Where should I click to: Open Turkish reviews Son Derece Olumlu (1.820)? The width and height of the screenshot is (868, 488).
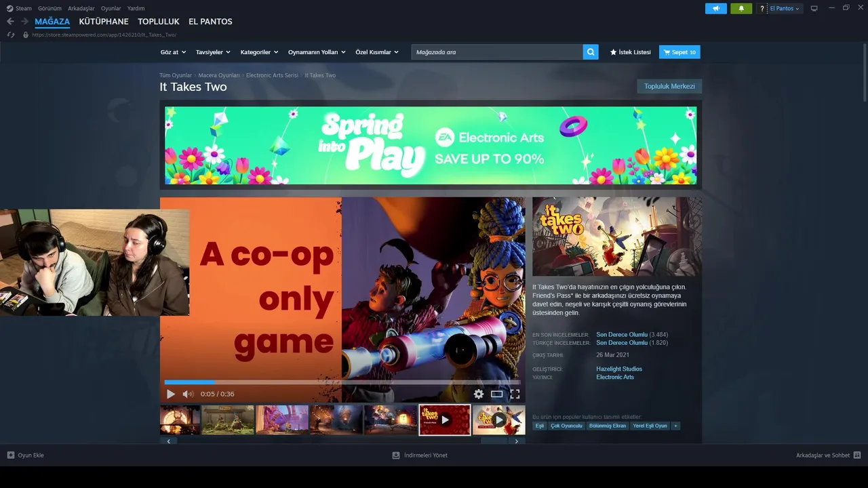tap(632, 343)
